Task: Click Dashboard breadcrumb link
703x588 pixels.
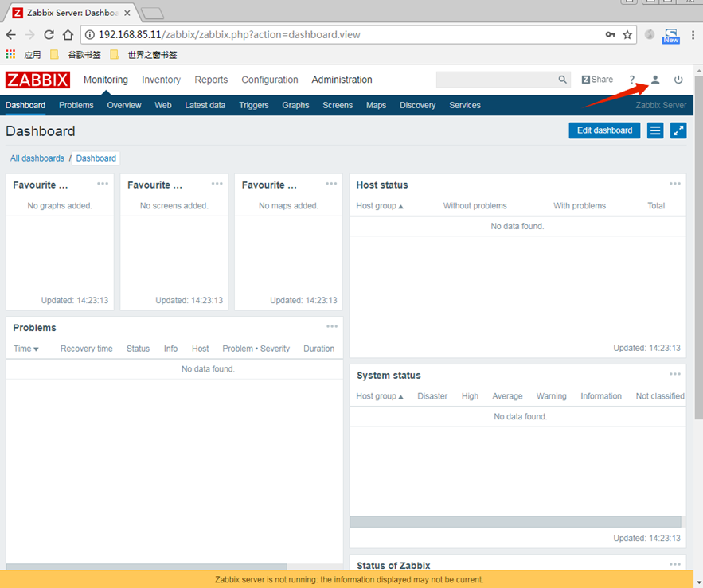Action: (96, 158)
